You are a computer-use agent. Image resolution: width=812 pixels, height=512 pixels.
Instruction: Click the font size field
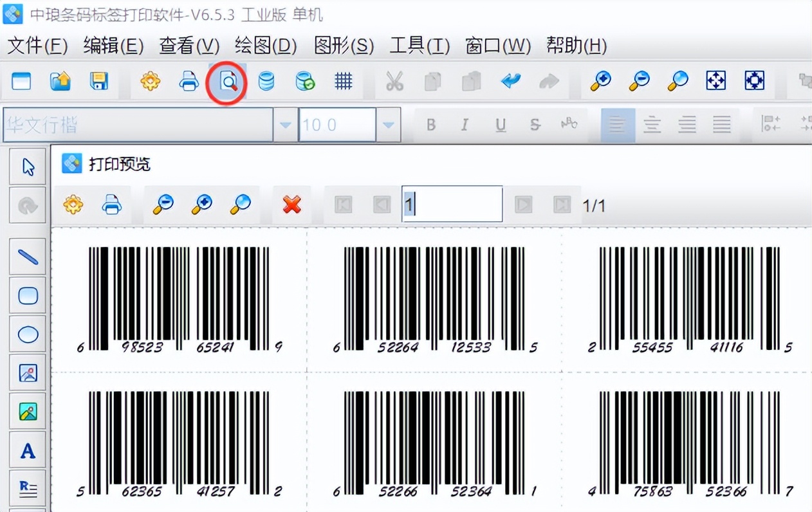click(337, 125)
